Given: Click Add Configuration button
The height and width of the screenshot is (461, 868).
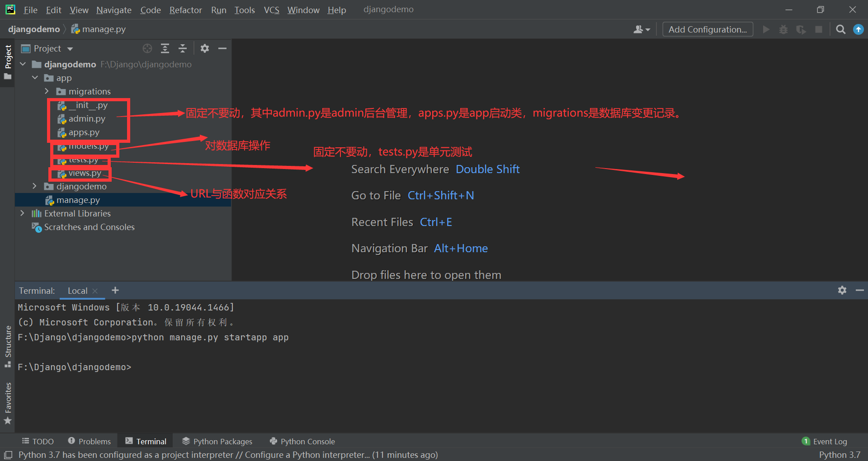Looking at the screenshot, I should pyautogui.click(x=708, y=29).
